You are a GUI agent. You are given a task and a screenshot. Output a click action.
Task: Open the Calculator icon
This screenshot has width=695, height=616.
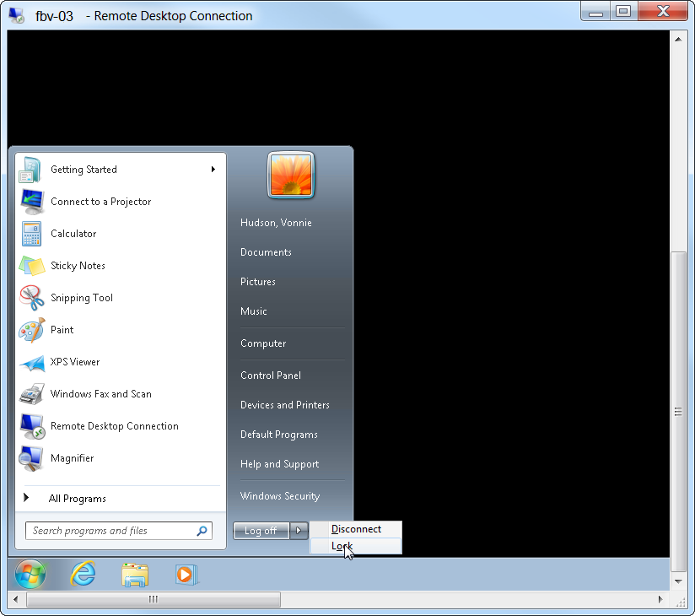(x=31, y=234)
